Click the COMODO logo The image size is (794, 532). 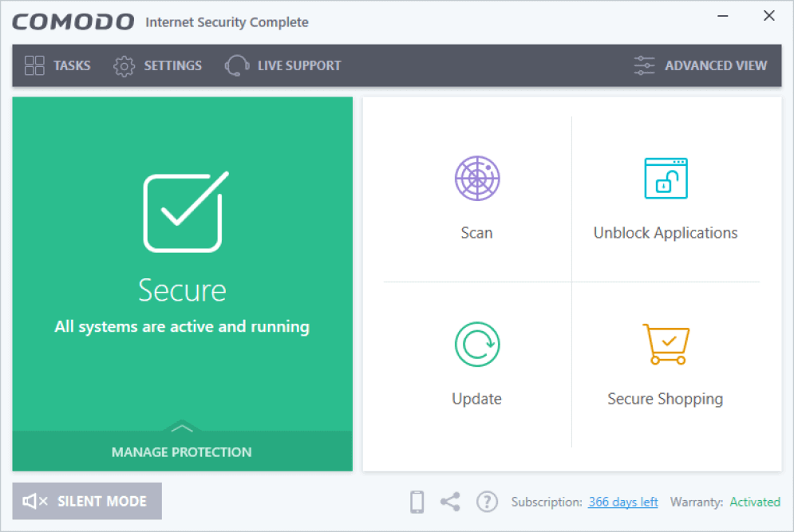click(x=73, y=22)
